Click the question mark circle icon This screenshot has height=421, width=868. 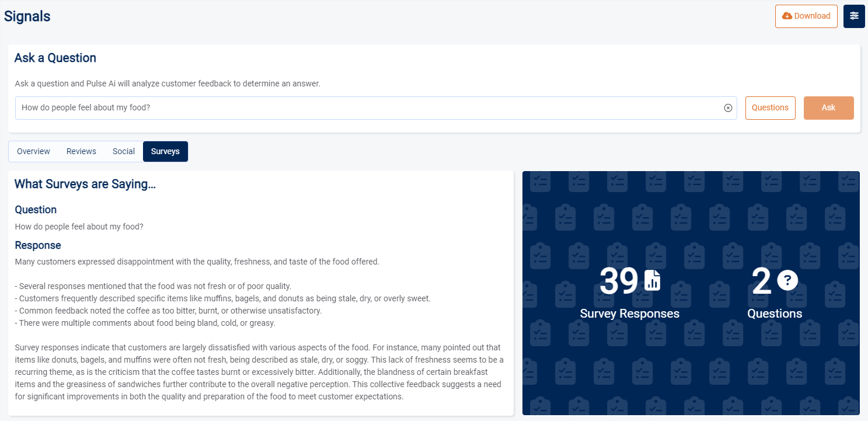coord(787,280)
